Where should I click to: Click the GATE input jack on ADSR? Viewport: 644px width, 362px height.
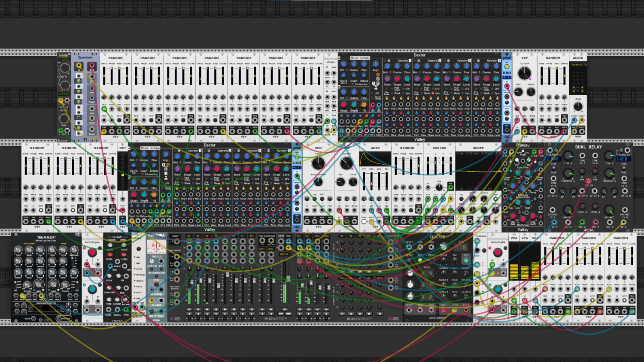tap(372, 221)
